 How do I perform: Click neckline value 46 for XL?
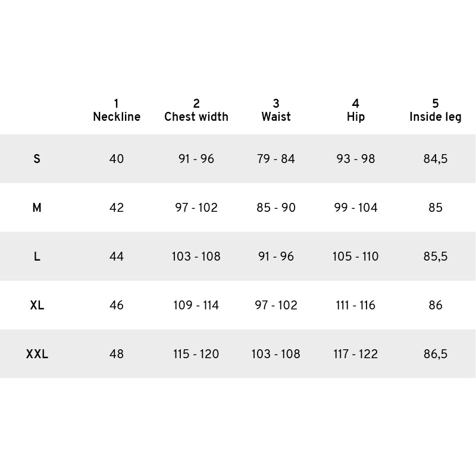pos(117,305)
